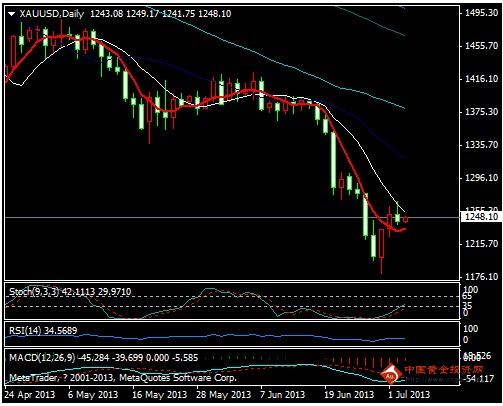Click the 1248.10 current price label

click(x=482, y=217)
